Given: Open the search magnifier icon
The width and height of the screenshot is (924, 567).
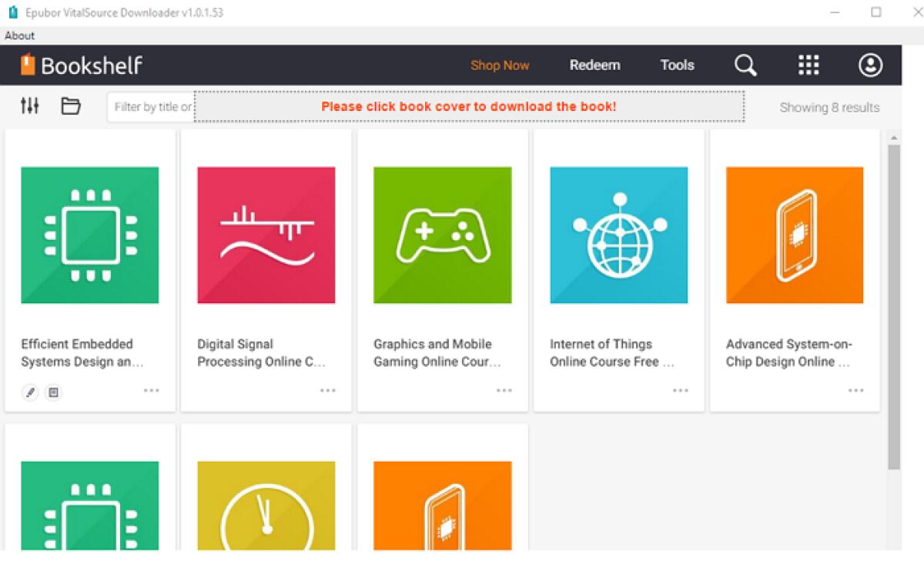Looking at the screenshot, I should 745,65.
